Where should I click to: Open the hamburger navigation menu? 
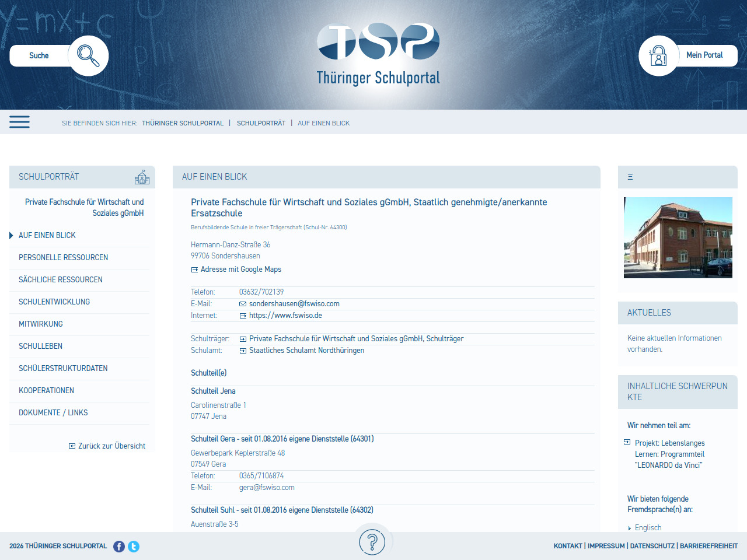click(x=19, y=122)
